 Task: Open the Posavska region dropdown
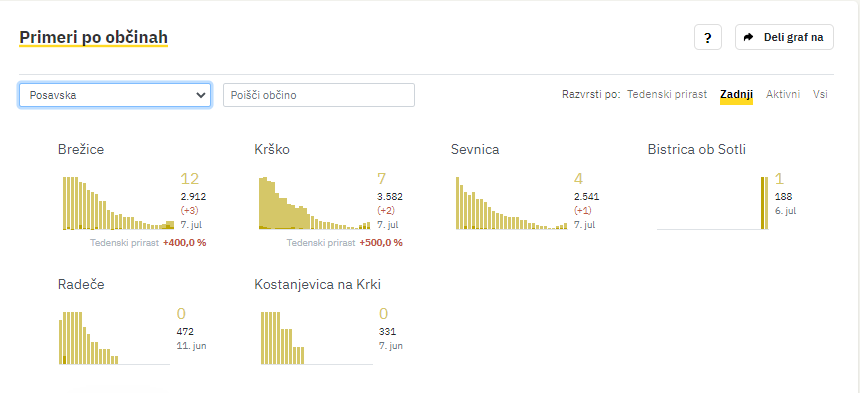click(115, 95)
